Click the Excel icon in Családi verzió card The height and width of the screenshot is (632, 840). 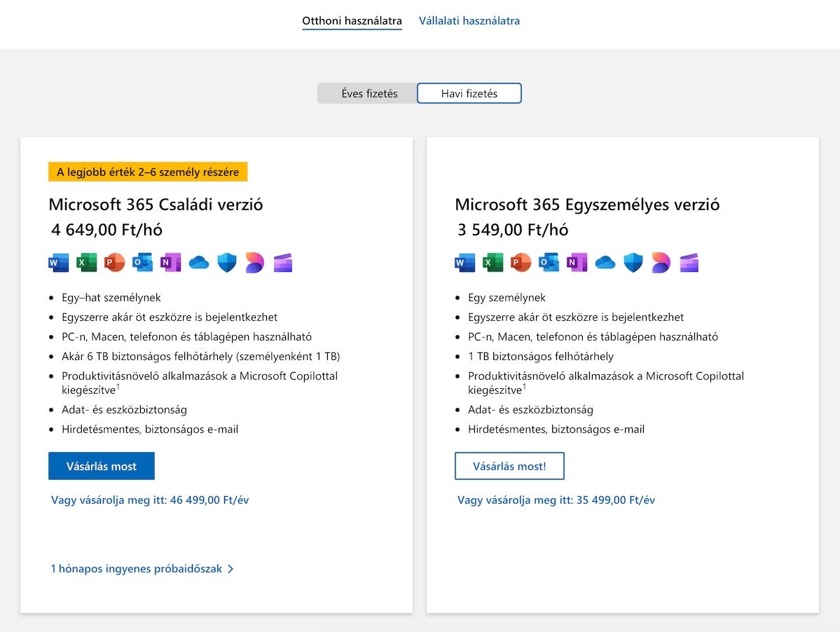point(86,263)
